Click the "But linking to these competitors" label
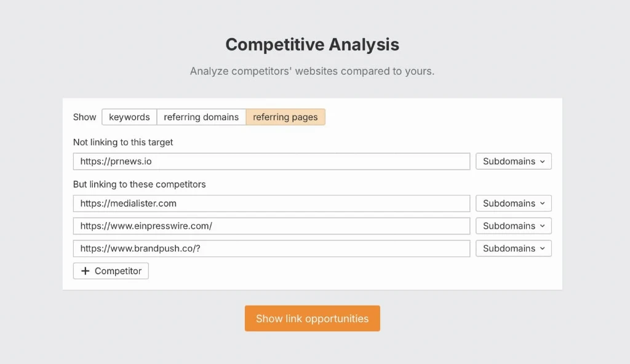 click(x=140, y=184)
